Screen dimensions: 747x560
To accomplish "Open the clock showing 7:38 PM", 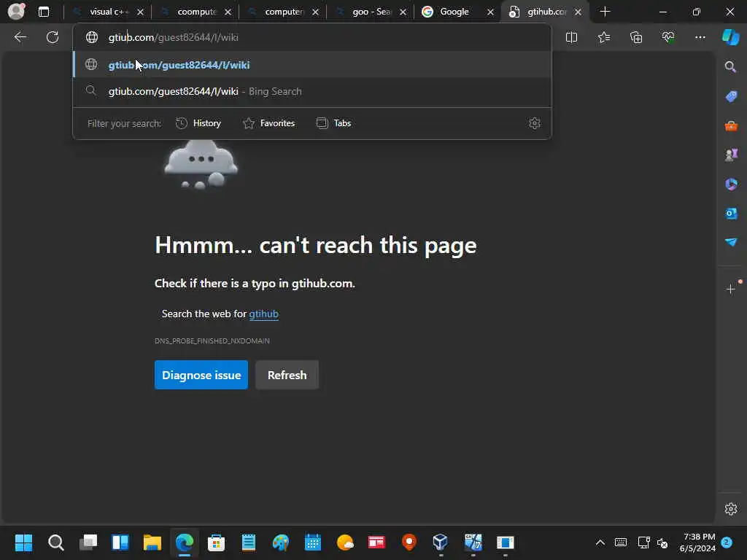I will [x=697, y=542].
